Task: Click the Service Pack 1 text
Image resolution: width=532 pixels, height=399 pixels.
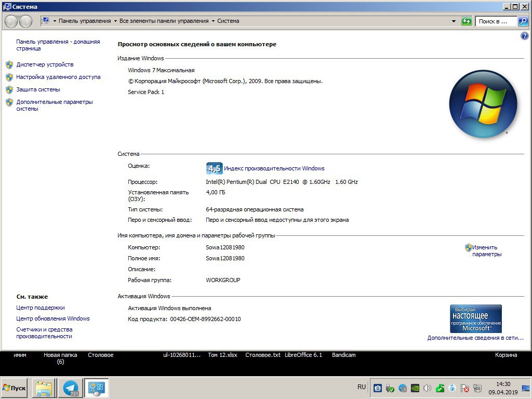Action: (x=146, y=92)
